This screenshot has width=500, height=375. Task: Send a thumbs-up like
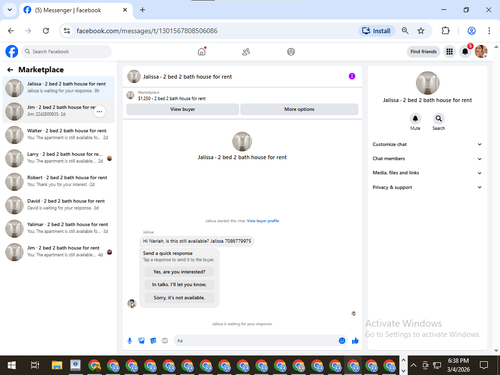pos(355,341)
